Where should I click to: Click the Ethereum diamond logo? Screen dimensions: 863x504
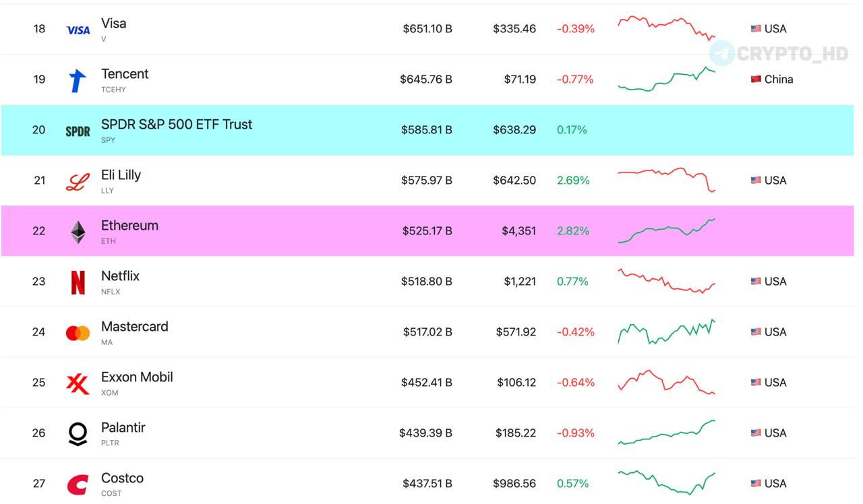(x=78, y=232)
